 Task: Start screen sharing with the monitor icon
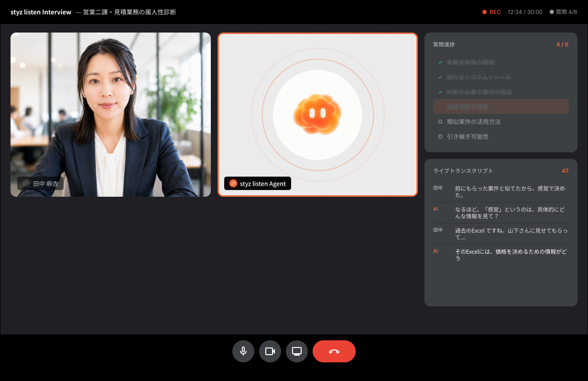(x=297, y=351)
